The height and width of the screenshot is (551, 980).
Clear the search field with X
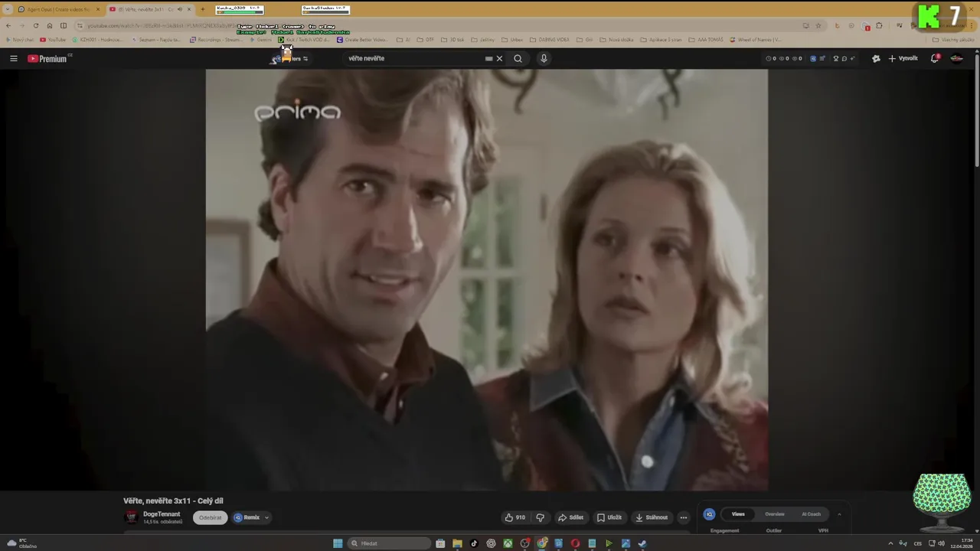[499, 58]
